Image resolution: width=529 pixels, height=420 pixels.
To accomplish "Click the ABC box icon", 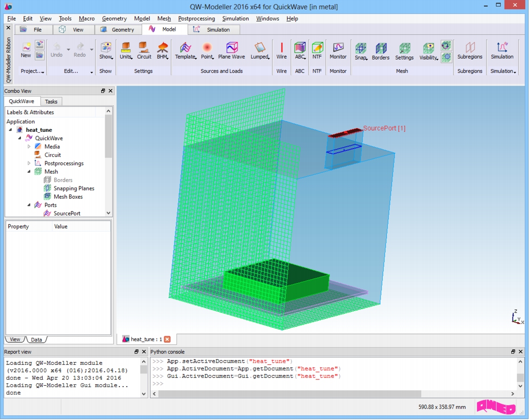I will (300, 50).
